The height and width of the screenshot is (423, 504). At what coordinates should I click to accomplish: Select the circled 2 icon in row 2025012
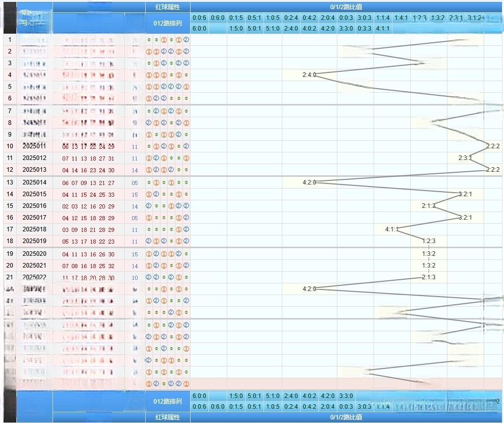coord(156,158)
